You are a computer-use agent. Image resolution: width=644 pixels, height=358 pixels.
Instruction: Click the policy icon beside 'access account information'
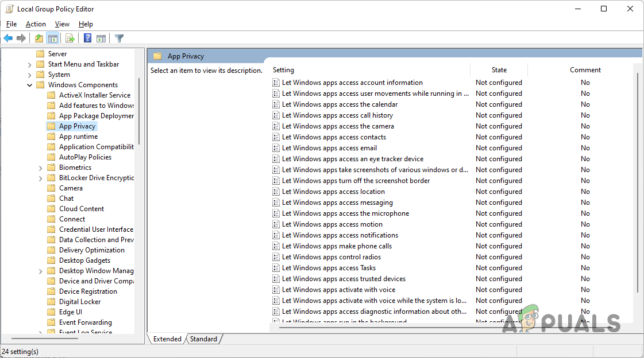click(276, 83)
